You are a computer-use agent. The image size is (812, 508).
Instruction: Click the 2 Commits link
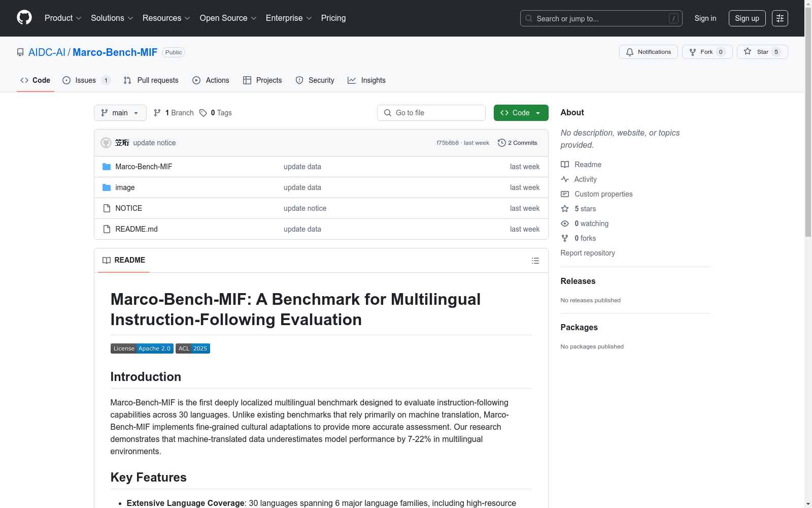[518, 143]
